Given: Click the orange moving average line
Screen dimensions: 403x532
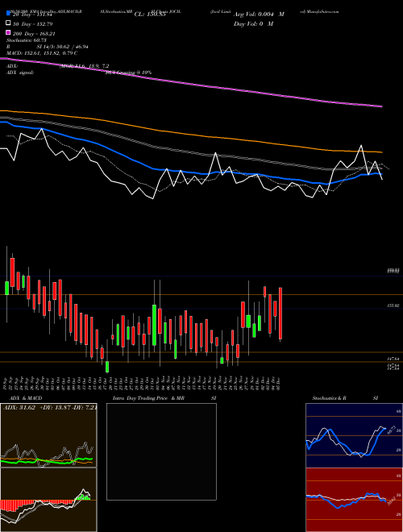Looking at the screenshot, I should [190, 134].
